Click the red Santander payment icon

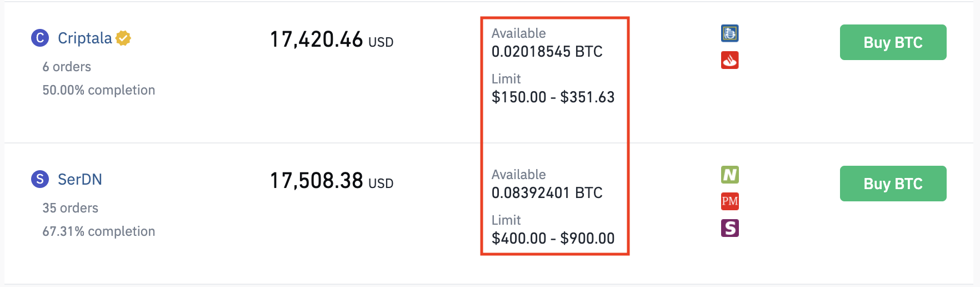point(730,60)
